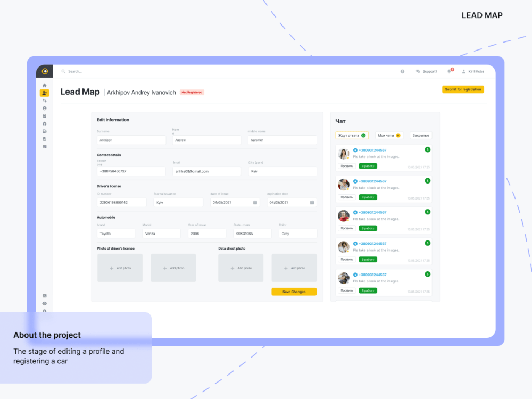
Task: Click the Surname field with Arkhipov
Action: pyautogui.click(x=131, y=140)
